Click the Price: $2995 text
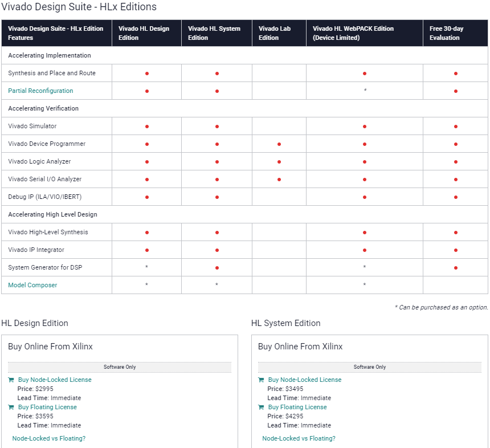490x448 pixels. (x=35, y=389)
